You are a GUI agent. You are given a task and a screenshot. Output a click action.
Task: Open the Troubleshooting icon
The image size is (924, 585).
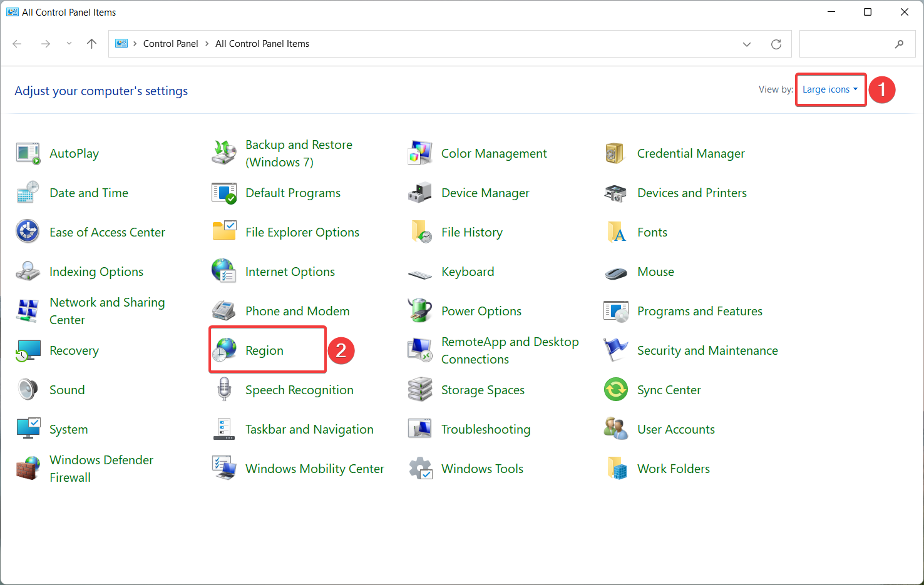click(x=420, y=429)
